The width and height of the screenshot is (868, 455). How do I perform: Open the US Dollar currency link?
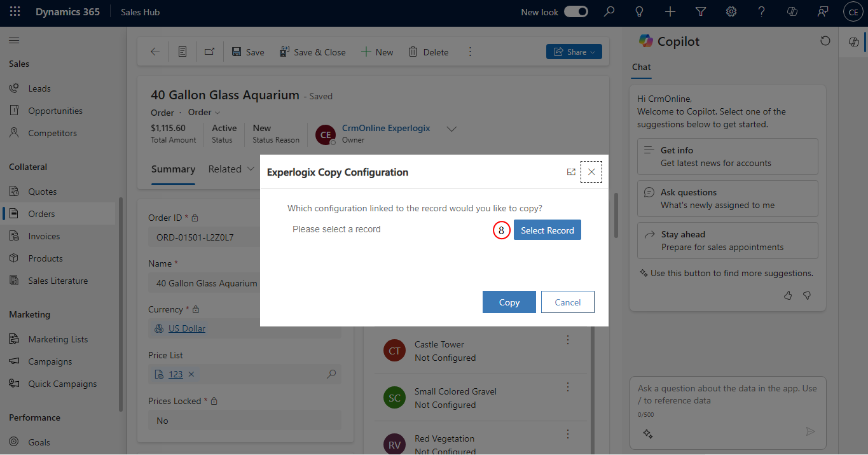pos(187,328)
